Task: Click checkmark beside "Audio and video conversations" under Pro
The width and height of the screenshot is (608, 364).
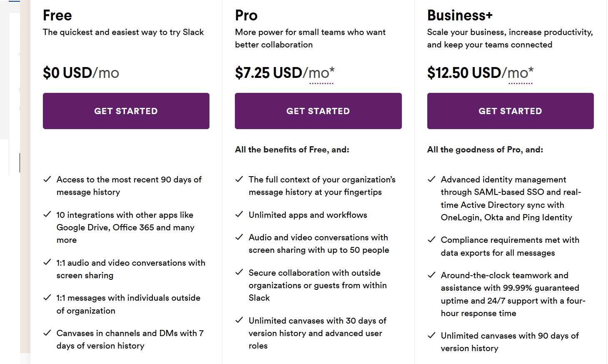Action: (x=239, y=237)
